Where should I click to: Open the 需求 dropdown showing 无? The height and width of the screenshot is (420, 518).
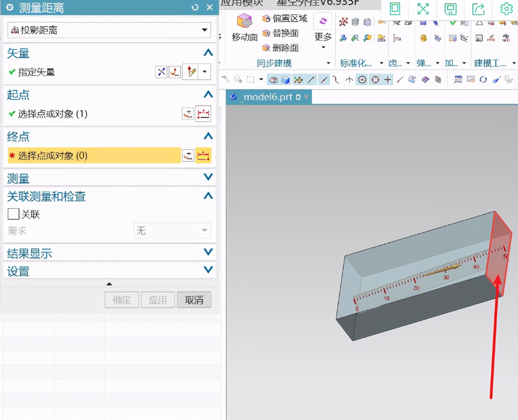[x=172, y=231]
